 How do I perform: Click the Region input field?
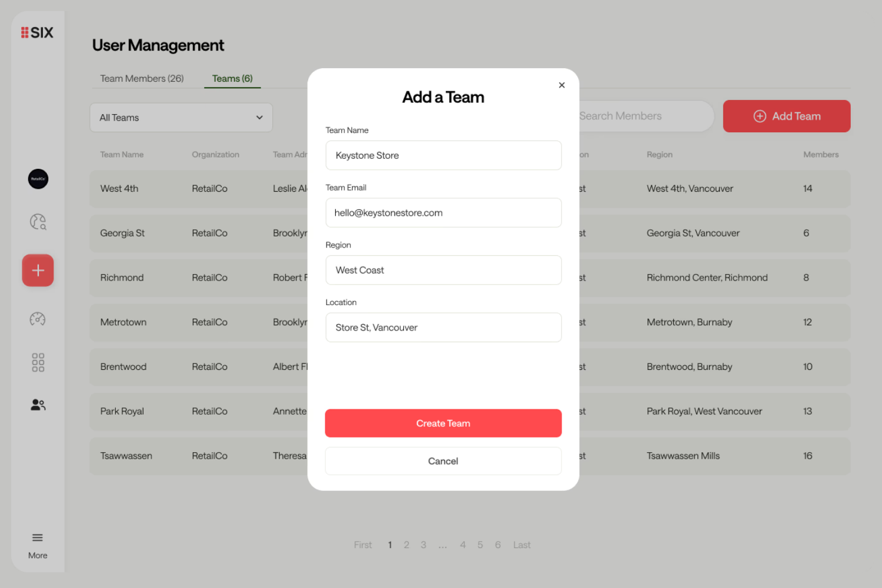coord(443,270)
